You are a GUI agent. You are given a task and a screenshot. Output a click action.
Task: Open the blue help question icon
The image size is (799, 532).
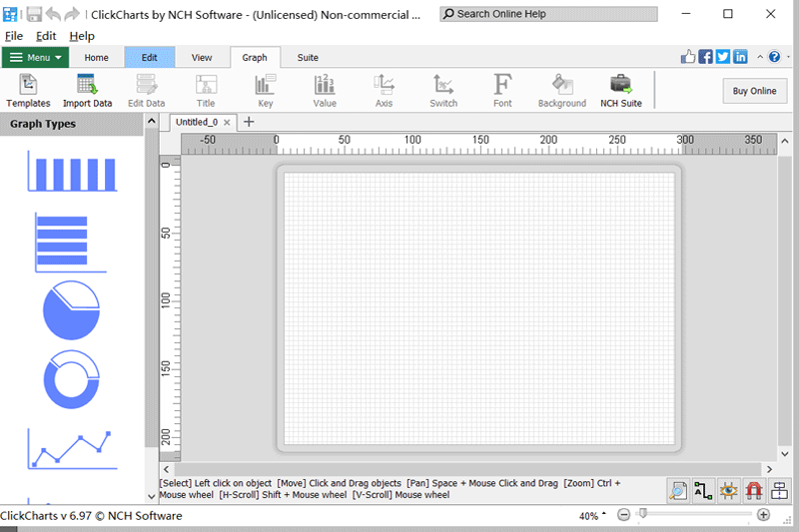click(774, 57)
